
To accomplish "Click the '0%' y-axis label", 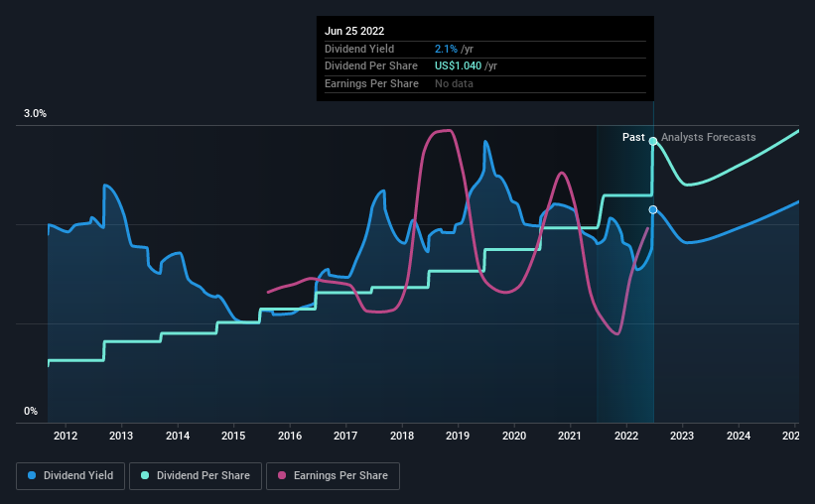I will coord(31,411).
